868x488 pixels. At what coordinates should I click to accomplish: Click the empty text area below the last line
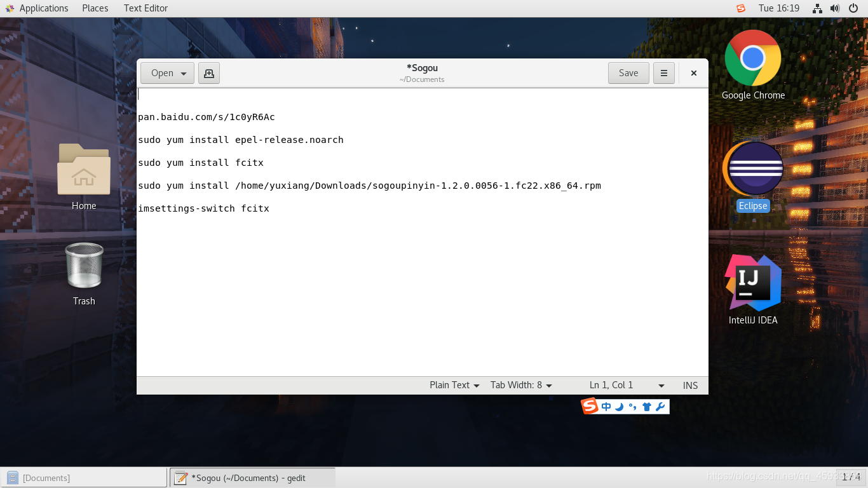(x=422, y=295)
